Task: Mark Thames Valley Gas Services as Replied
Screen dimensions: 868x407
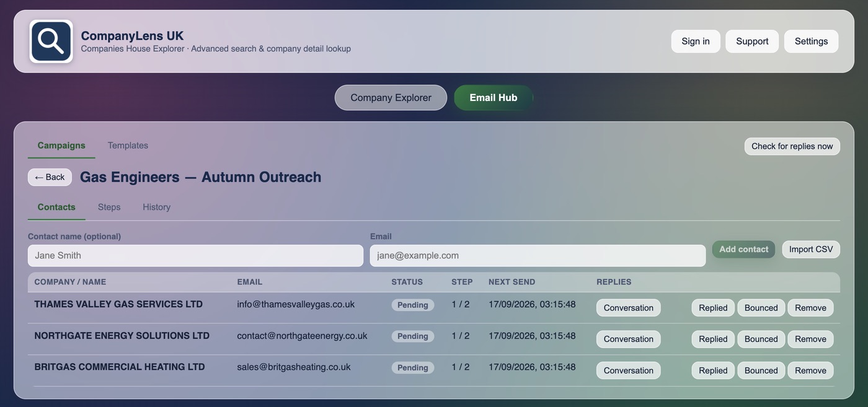Action: pyautogui.click(x=713, y=308)
